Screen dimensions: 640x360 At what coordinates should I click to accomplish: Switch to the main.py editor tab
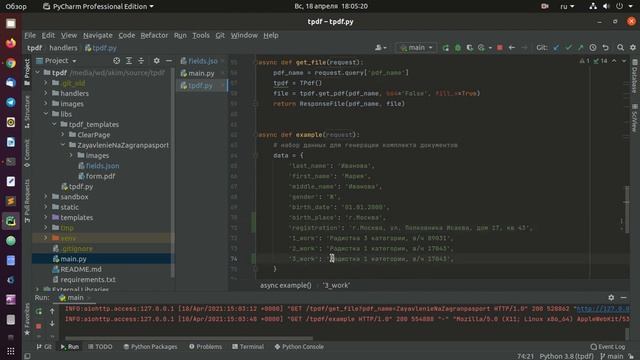tap(201, 73)
